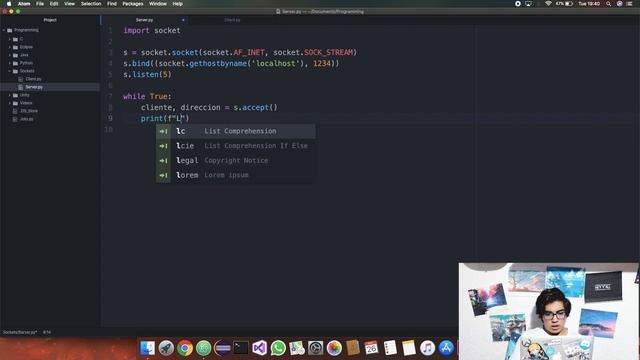The image size is (640, 360).
Task: Click the Wi-Fi status icon
Action: (548, 4)
